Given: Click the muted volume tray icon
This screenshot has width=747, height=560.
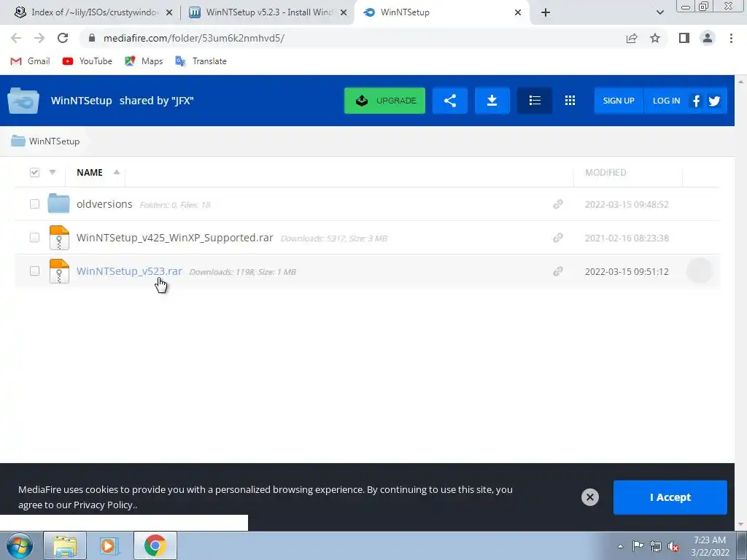Looking at the screenshot, I should [673, 547].
